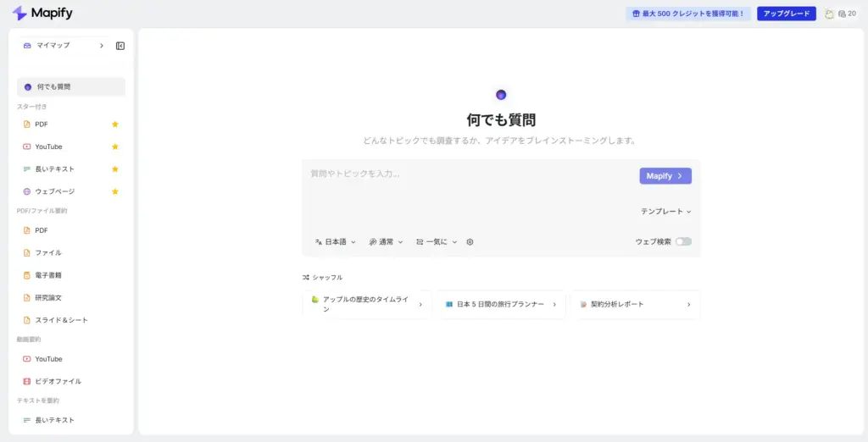
Task: Open the 日本語 language dropdown
Action: coord(335,241)
